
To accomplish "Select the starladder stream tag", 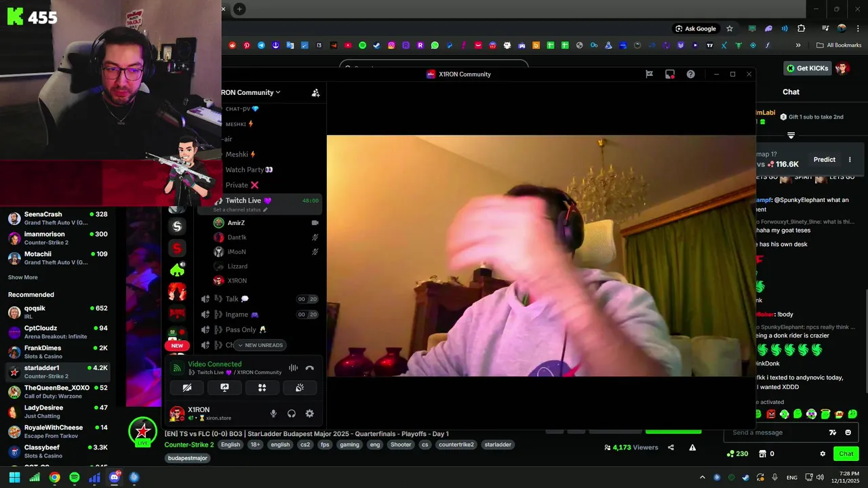I will (498, 445).
